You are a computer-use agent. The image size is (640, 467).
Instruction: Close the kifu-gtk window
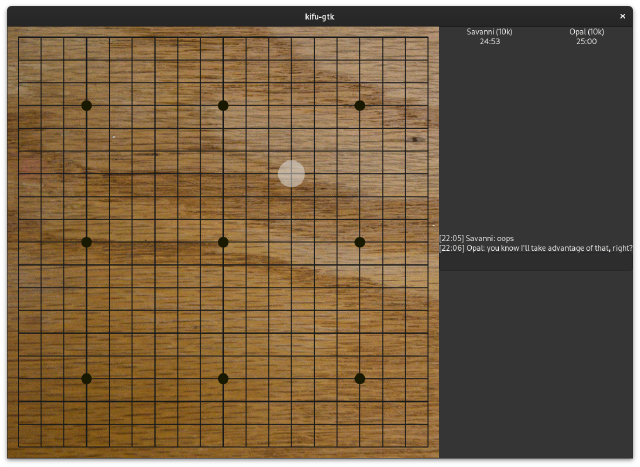click(x=622, y=16)
